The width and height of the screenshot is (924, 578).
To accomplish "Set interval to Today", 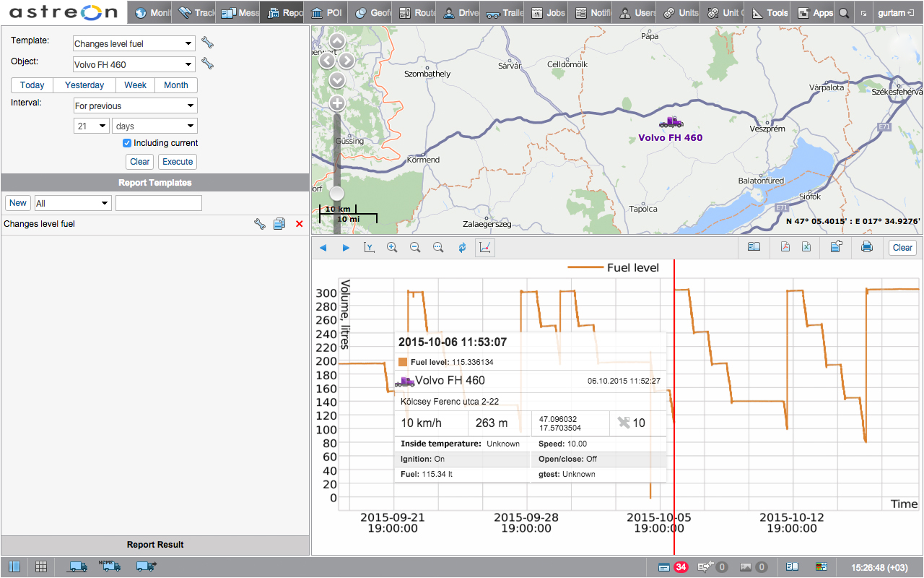I will (x=32, y=85).
